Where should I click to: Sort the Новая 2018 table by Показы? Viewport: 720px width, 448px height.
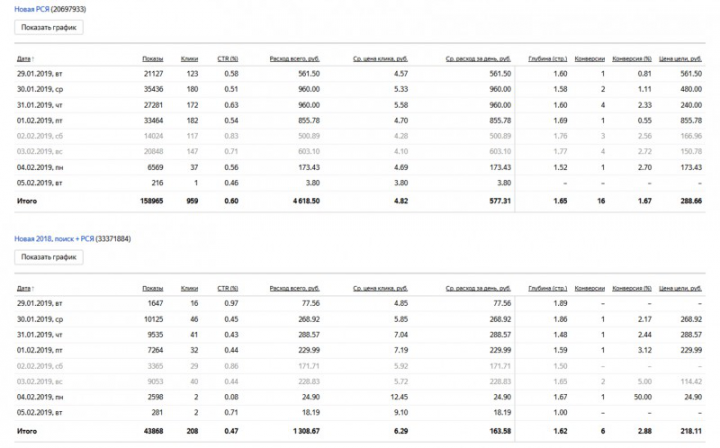click(x=152, y=287)
